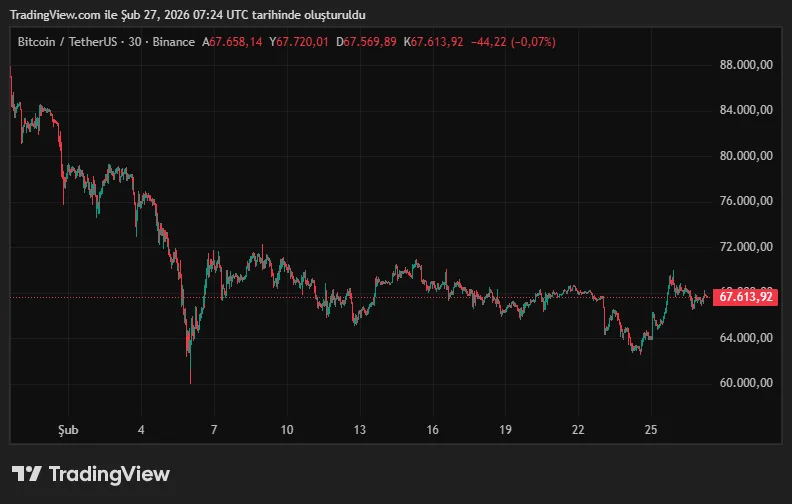Click the 88.000,00 price axis label
Screen dimensions: 792x504
coord(746,65)
